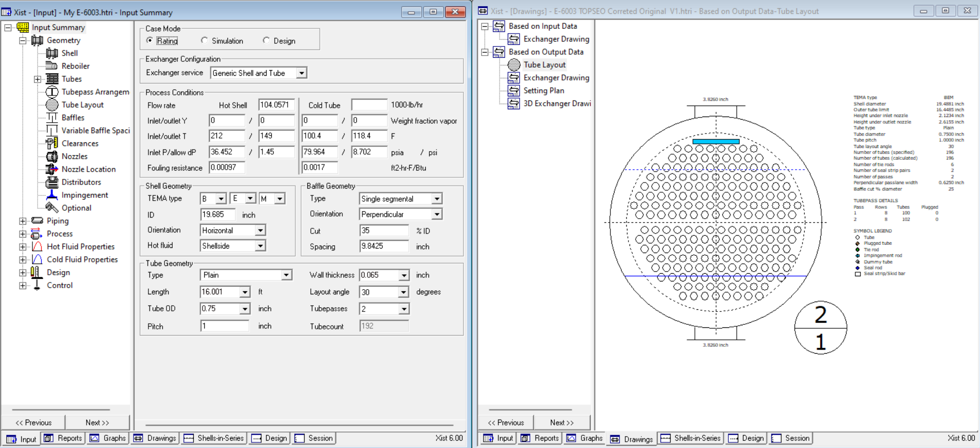This screenshot has width=980, height=448.
Task: Click the Impingement icon in tree
Action: click(52, 195)
